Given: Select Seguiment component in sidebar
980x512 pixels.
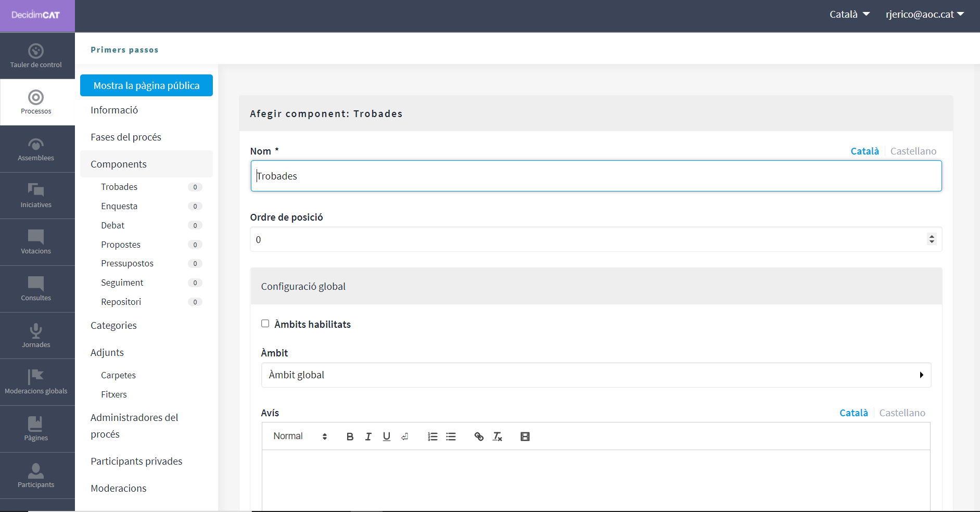Looking at the screenshot, I should [x=122, y=283].
